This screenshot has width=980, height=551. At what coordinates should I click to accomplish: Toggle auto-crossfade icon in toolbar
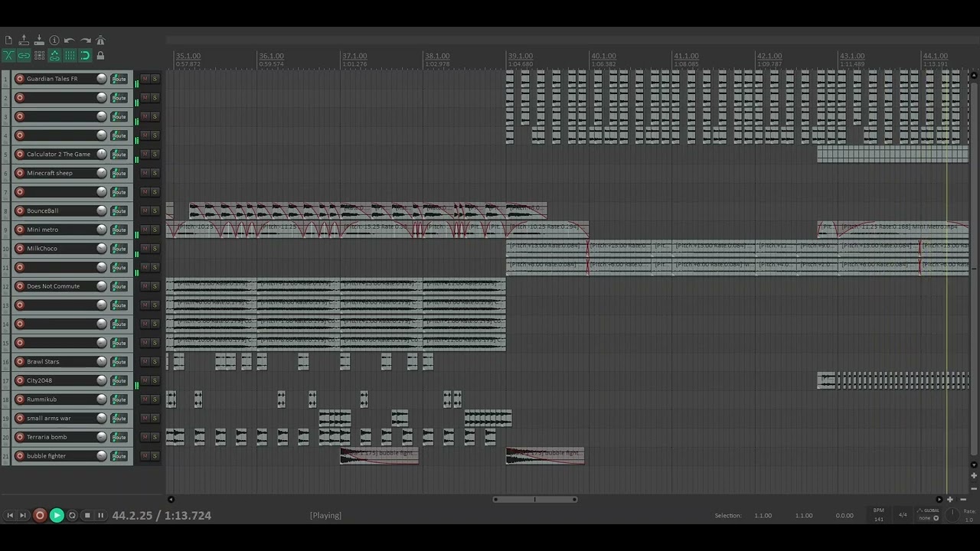[8, 56]
